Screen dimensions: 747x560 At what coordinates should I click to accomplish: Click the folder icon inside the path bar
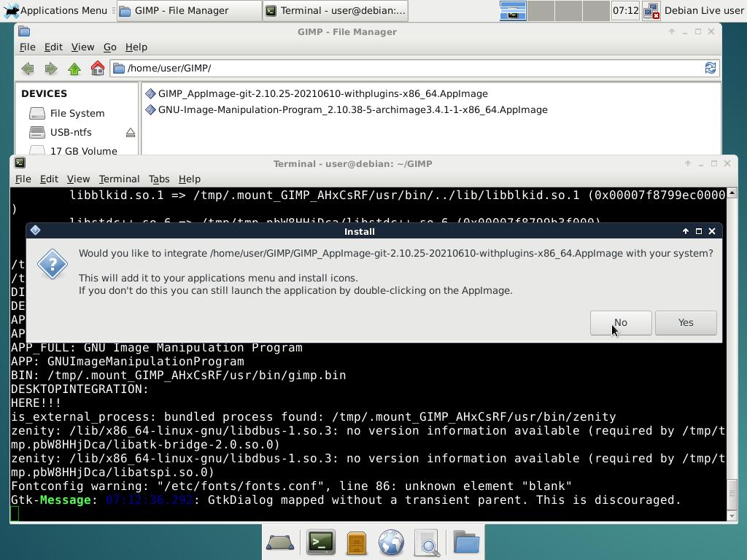[x=119, y=68]
